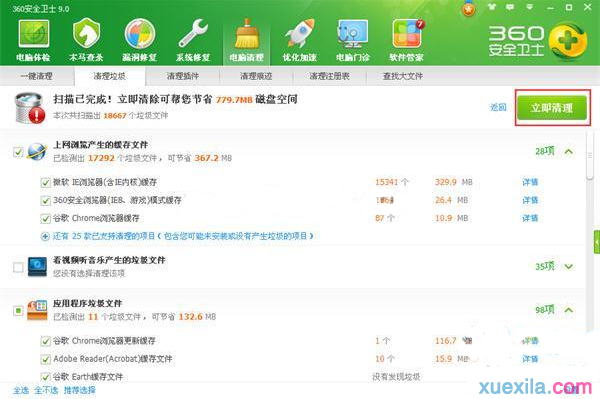Screen dimensions: 600x399
Task: Click the 132.6 MB application junk size
Action: point(197,317)
